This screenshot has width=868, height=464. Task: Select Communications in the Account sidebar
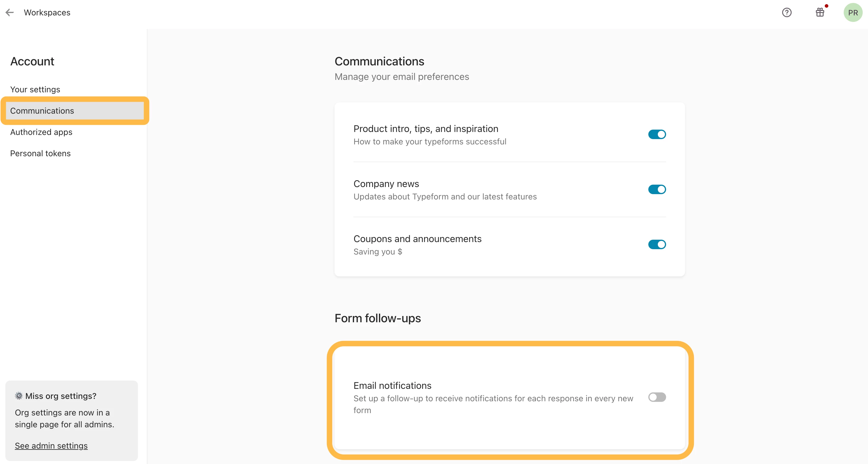click(x=42, y=110)
